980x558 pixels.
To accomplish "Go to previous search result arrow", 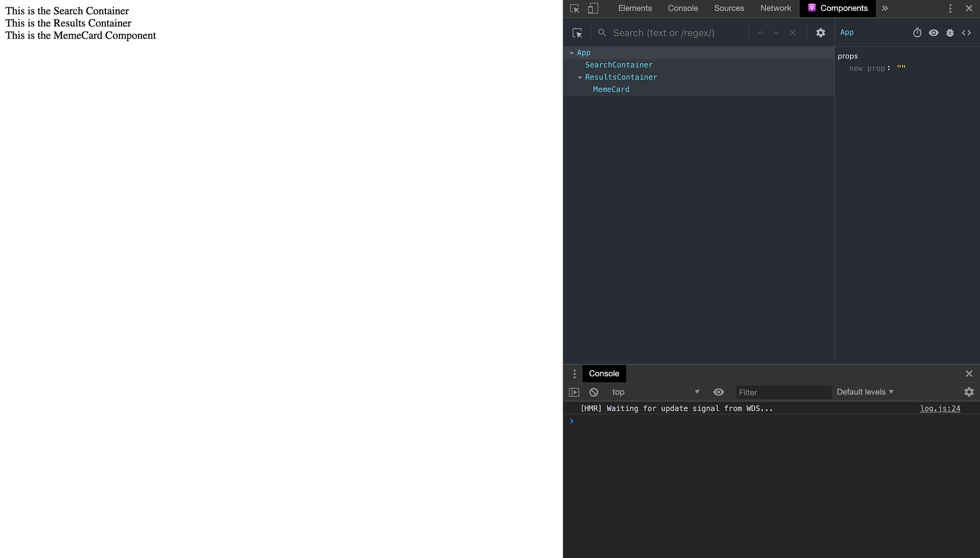I will pyautogui.click(x=760, y=33).
